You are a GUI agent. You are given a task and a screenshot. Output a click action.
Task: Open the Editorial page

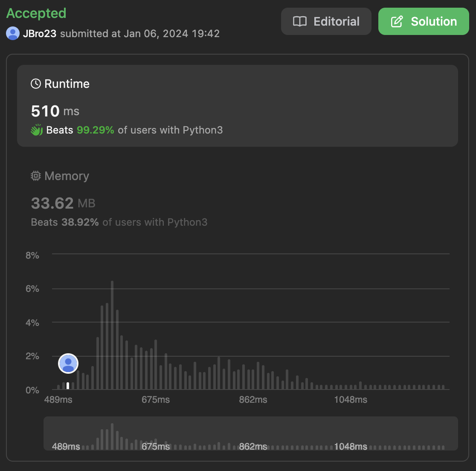pyautogui.click(x=326, y=21)
